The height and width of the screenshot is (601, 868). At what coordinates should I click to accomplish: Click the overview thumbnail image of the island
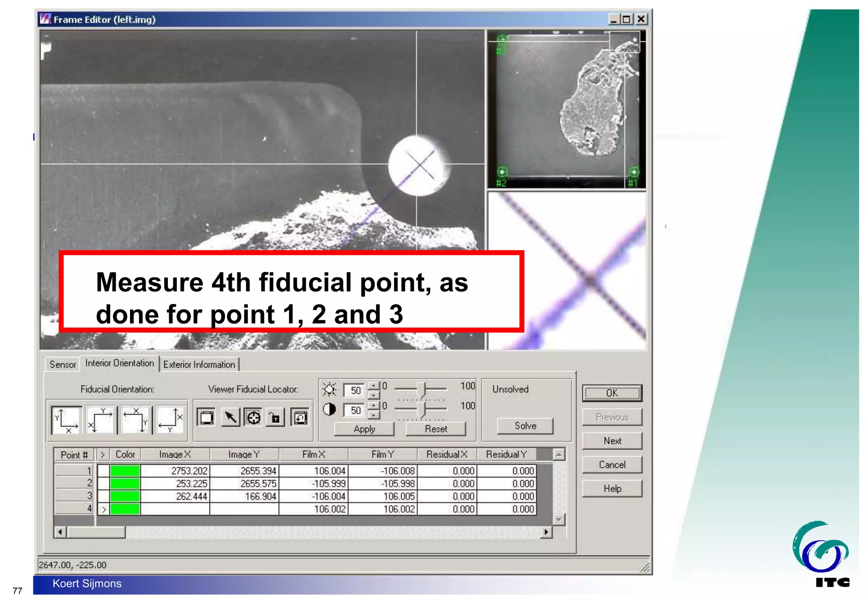(x=567, y=109)
